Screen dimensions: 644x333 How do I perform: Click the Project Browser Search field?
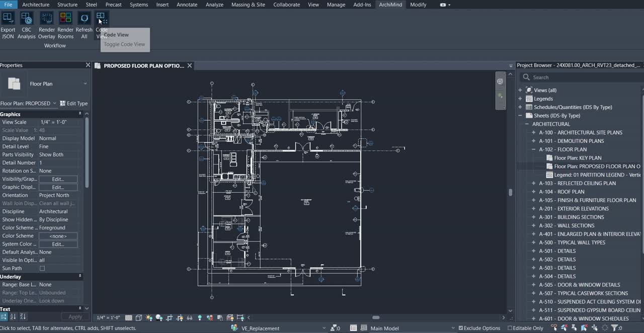coord(583,77)
